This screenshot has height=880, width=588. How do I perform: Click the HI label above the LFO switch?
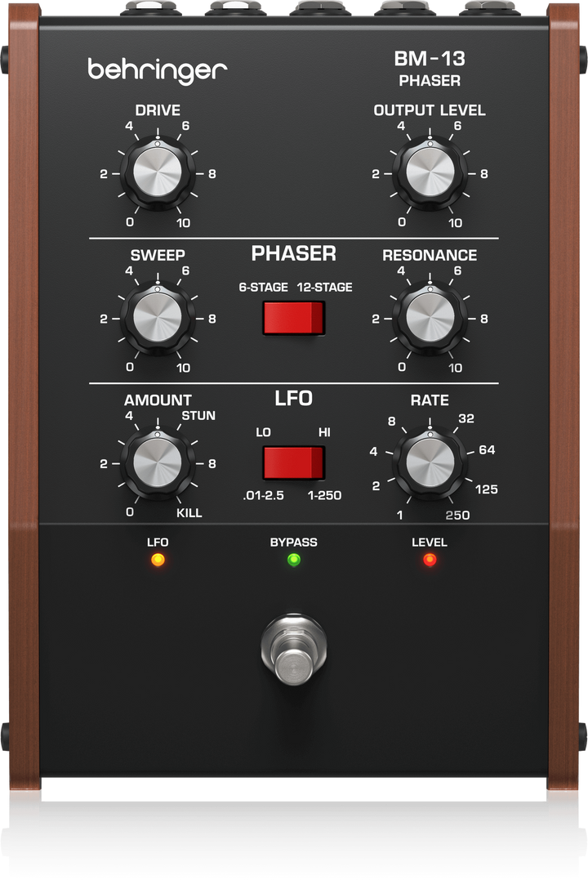pyautogui.click(x=324, y=432)
